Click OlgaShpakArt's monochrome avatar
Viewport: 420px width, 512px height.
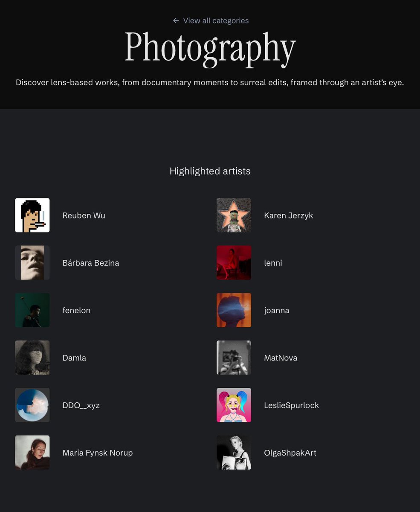click(x=234, y=453)
